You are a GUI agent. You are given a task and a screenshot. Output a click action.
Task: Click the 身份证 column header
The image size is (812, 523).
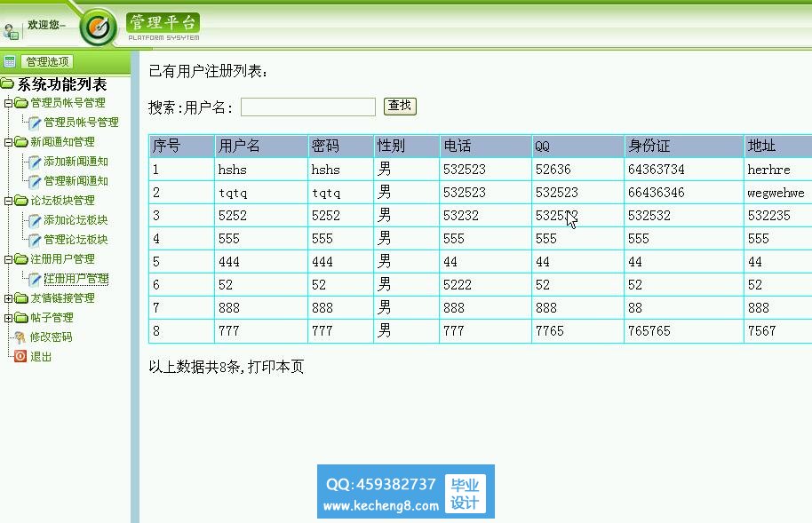[684, 146]
